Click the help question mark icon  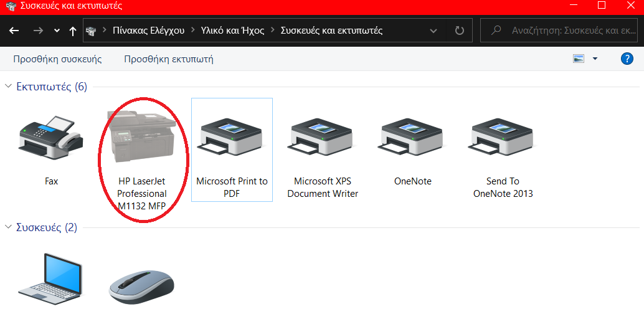pos(627,59)
